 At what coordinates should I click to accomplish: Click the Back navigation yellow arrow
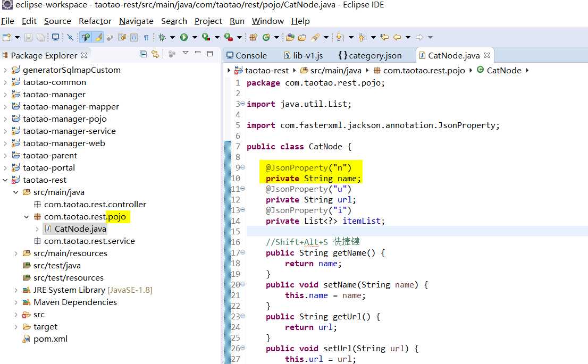click(x=397, y=37)
